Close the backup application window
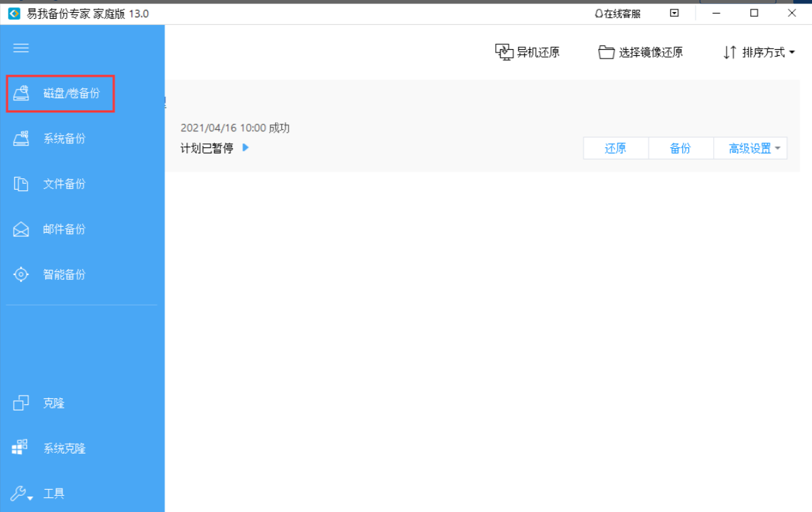812x512 pixels. tap(792, 13)
